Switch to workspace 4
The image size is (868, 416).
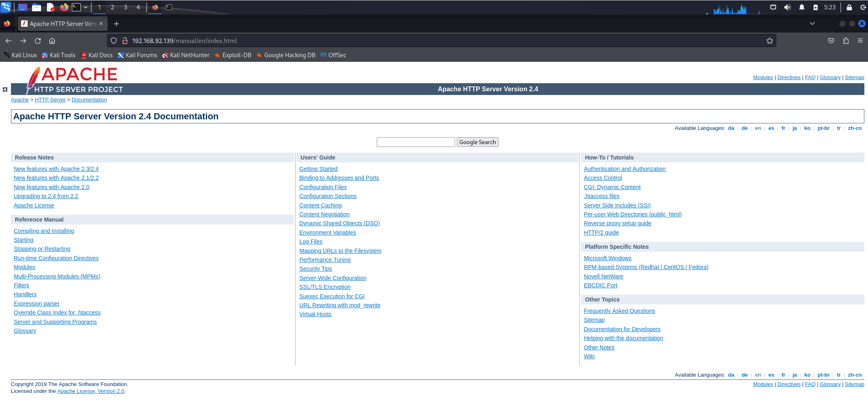pyautogui.click(x=138, y=7)
